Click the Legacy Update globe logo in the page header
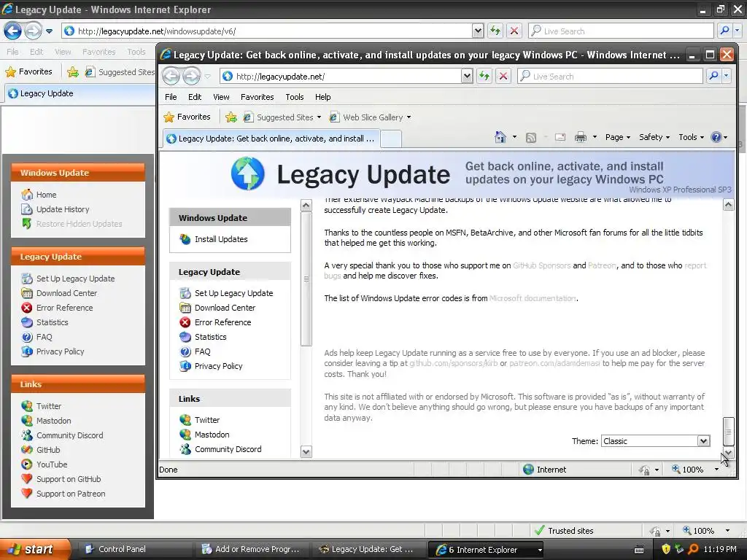The width and height of the screenshot is (747, 560). click(x=248, y=174)
